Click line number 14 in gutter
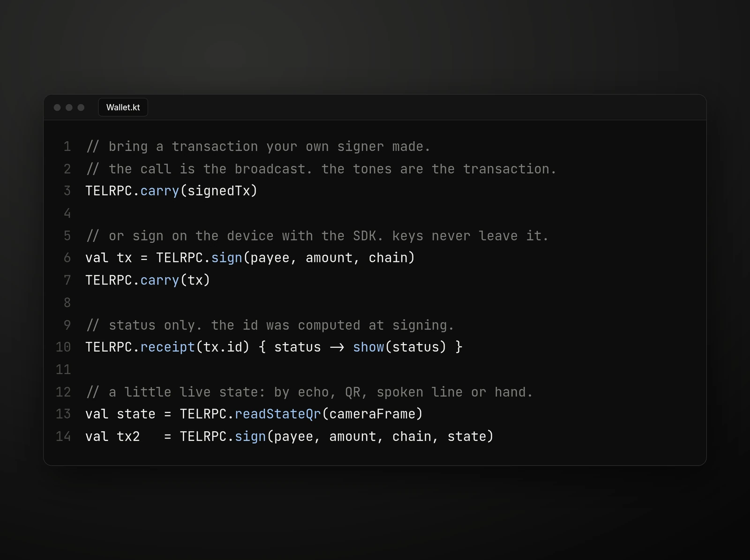Image resolution: width=750 pixels, height=560 pixels. click(x=63, y=436)
